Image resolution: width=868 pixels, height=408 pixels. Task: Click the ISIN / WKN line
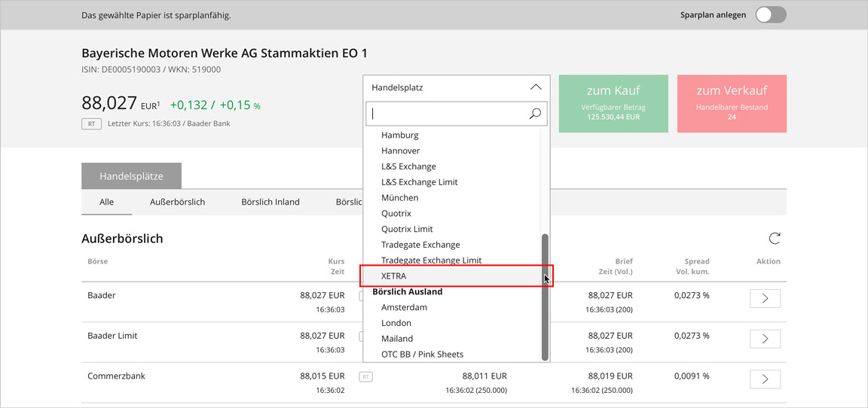point(151,70)
